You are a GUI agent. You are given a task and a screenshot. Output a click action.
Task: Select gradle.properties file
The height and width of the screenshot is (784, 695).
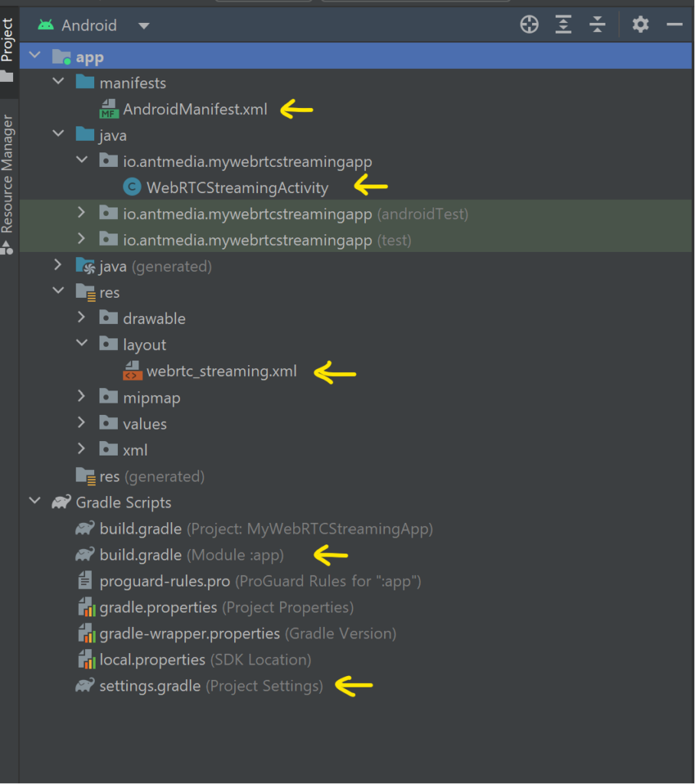227,607
